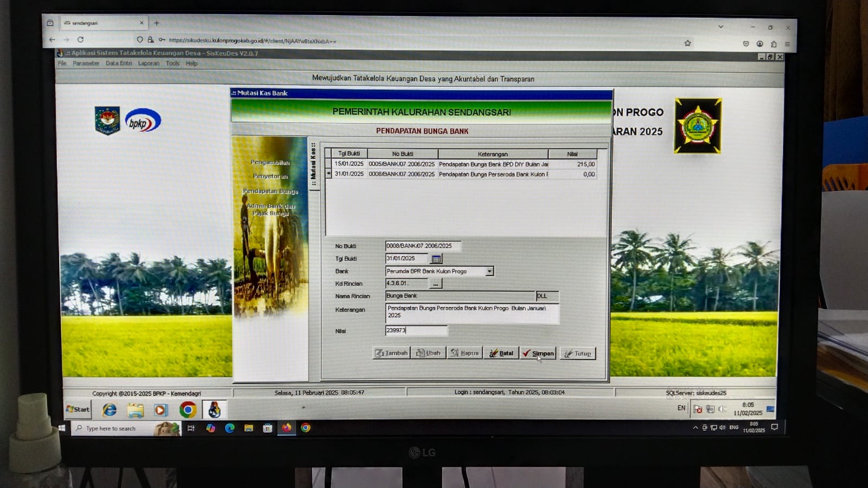The image size is (868, 488).
Task: Open the Firefox extensions icon
Action: click(x=774, y=44)
